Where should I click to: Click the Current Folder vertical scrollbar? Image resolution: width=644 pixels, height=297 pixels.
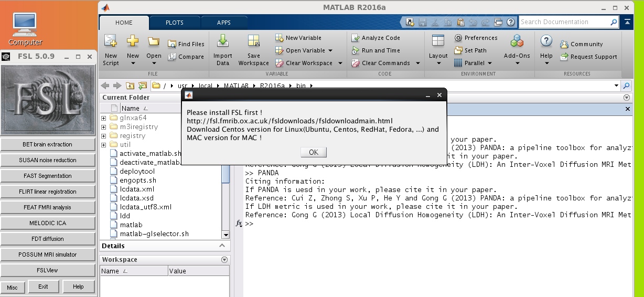pos(226,173)
